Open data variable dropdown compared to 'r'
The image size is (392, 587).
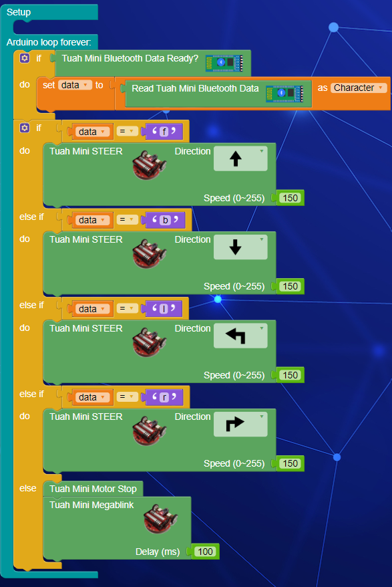(93, 397)
